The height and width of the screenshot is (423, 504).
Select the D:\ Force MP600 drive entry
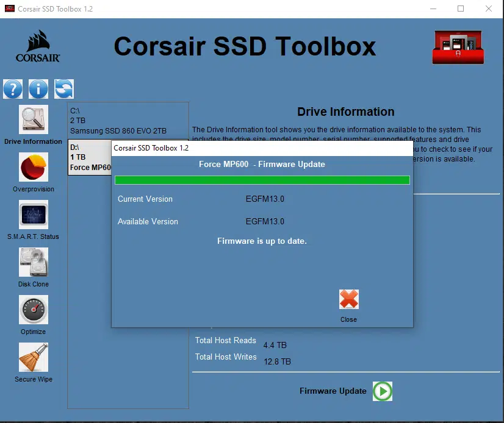[x=90, y=157]
